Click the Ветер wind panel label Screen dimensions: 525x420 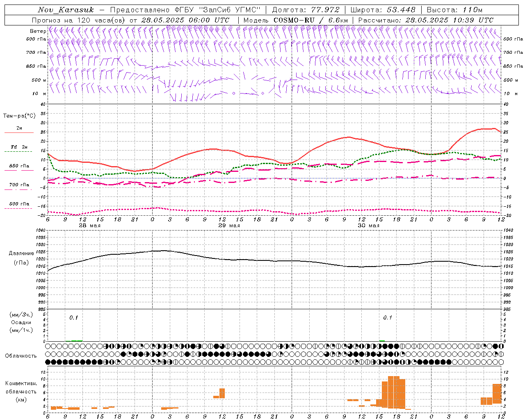[x=38, y=31]
